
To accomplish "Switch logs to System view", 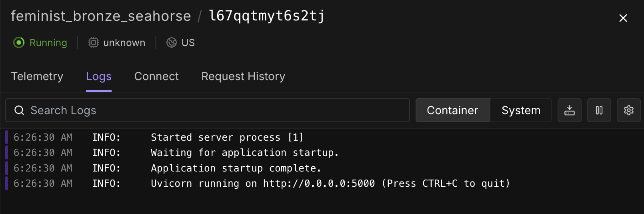I will coord(521,110).
